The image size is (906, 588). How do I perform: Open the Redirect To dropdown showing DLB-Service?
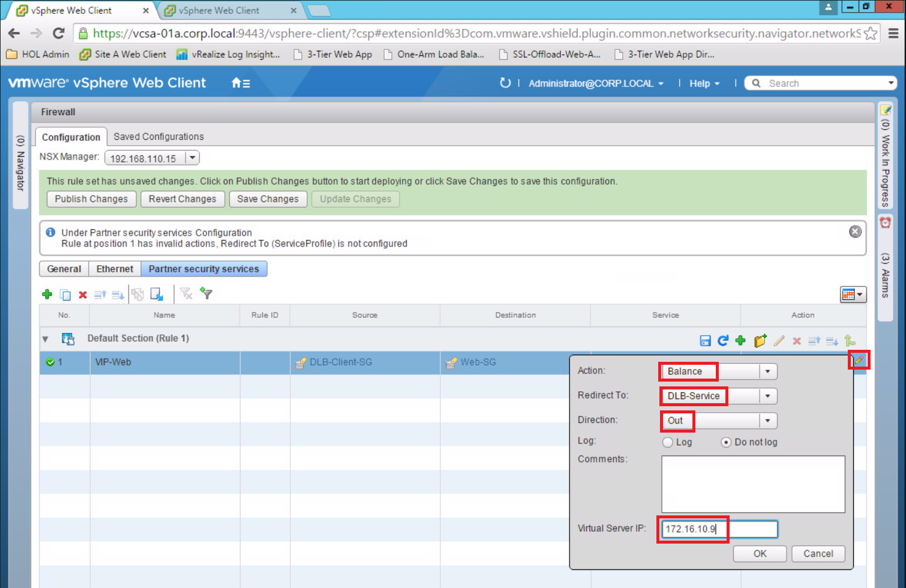[767, 396]
